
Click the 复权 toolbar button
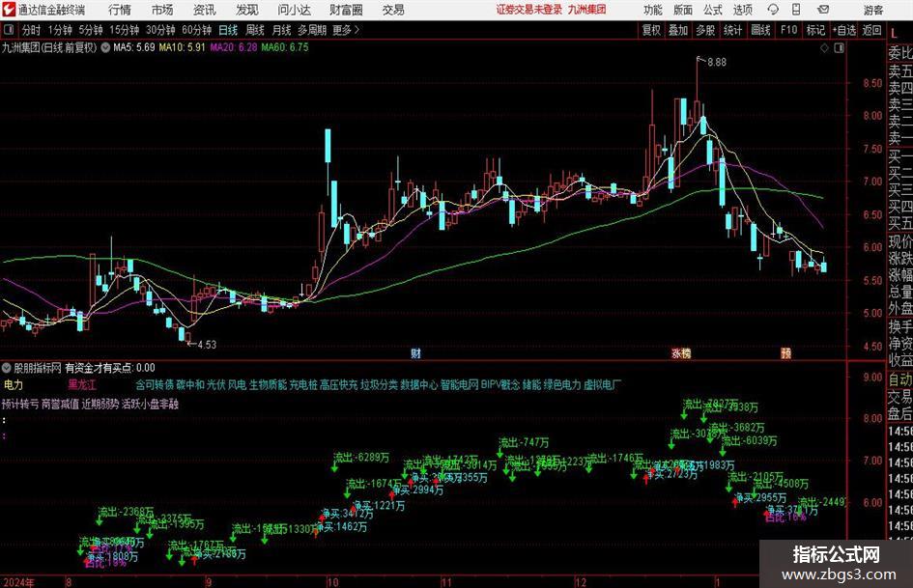[651, 30]
